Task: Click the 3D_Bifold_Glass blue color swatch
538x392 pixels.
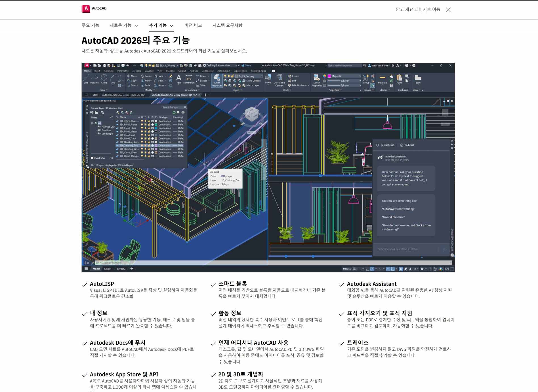Action: pos(156,128)
